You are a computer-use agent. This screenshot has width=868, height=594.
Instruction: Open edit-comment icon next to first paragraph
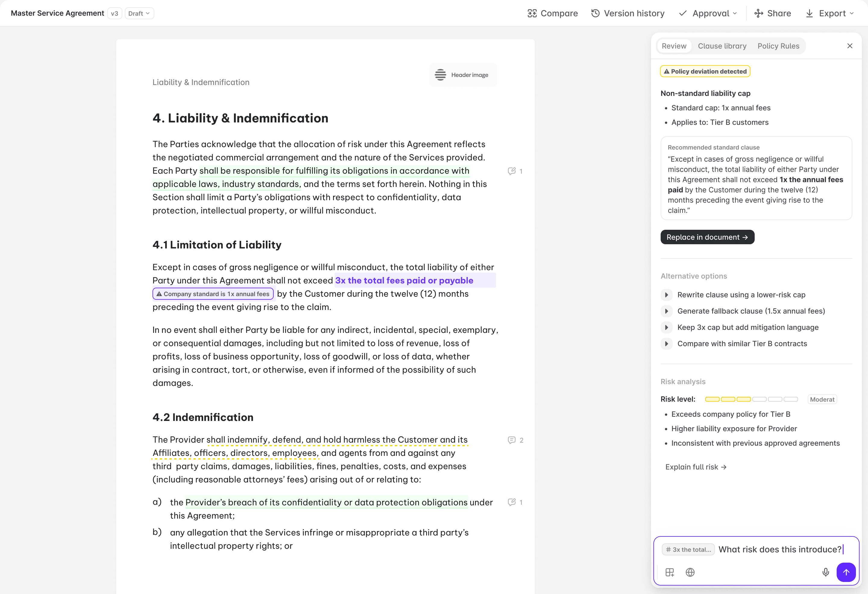[x=512, y=171]
